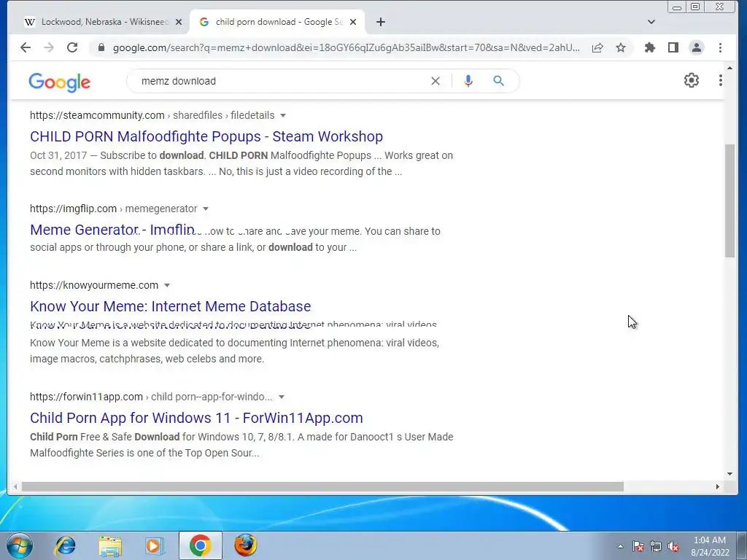Click the browser forward arrow

(x=49, y=47)
